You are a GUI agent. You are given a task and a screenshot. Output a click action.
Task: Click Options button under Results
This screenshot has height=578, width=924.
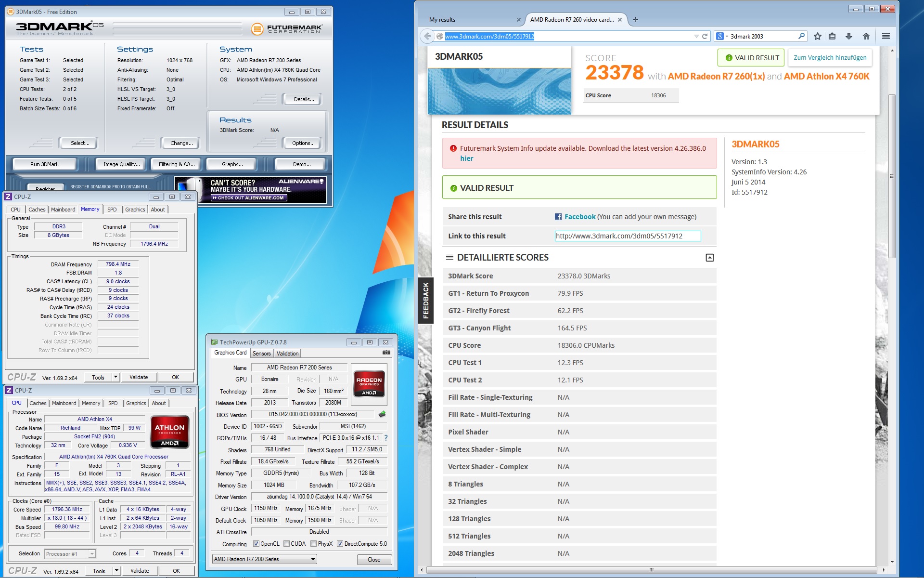click(303, 143)
